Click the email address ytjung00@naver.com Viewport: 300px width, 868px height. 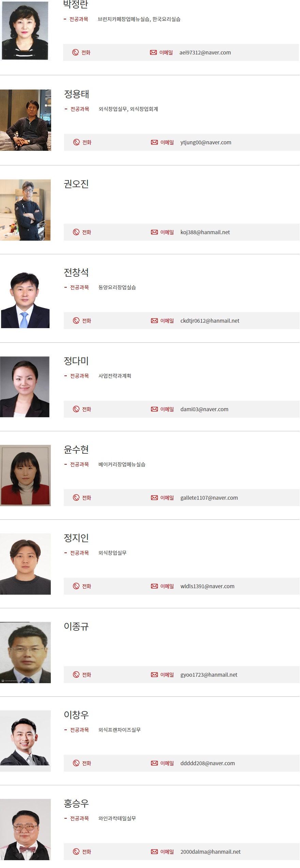(x=206, y=142)
